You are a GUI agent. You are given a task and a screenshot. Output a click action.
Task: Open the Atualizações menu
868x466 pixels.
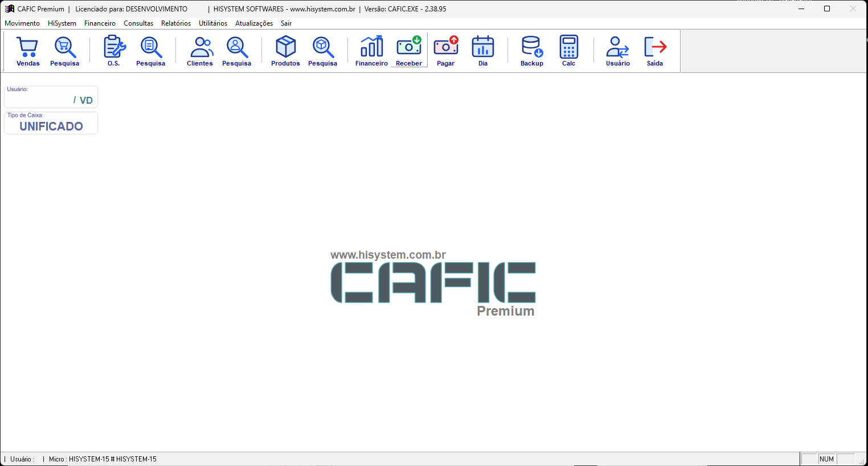254,23
